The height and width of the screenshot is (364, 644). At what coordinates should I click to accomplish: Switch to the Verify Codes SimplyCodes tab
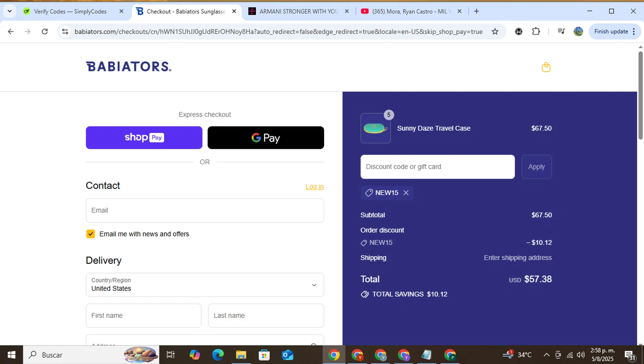pyautogui.click(x=70, y=12)
